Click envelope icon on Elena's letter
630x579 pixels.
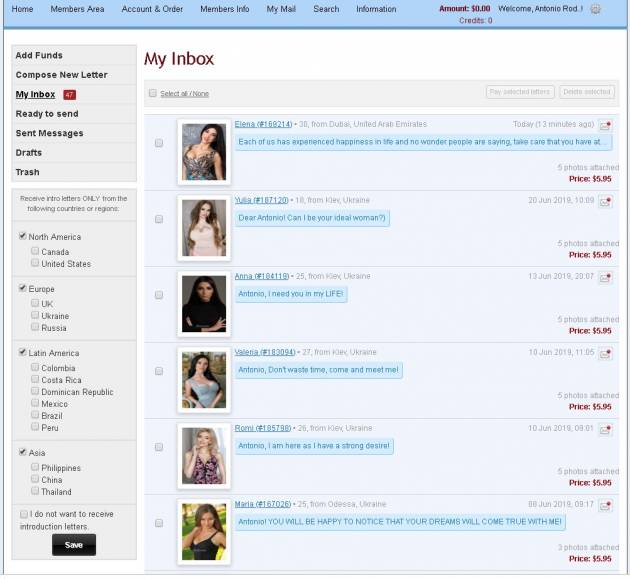[x=606, y=126]
